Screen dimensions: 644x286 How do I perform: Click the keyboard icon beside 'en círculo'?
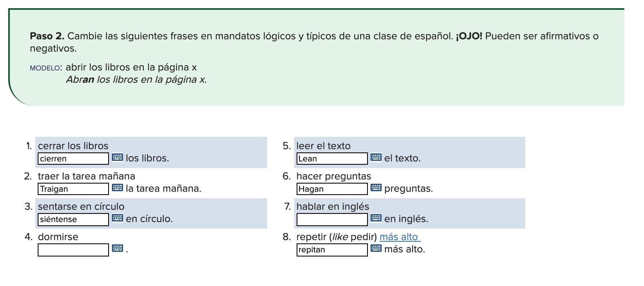pos(118,218)
